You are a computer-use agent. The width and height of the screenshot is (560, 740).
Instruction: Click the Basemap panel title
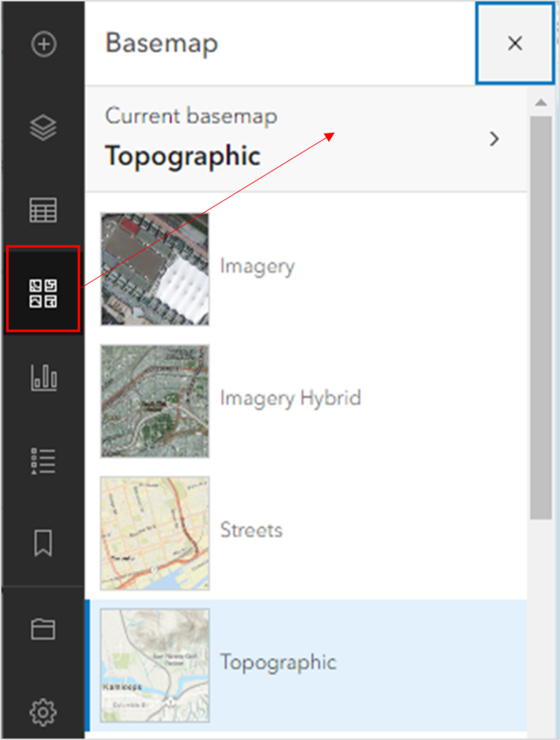tap(162, 44)
